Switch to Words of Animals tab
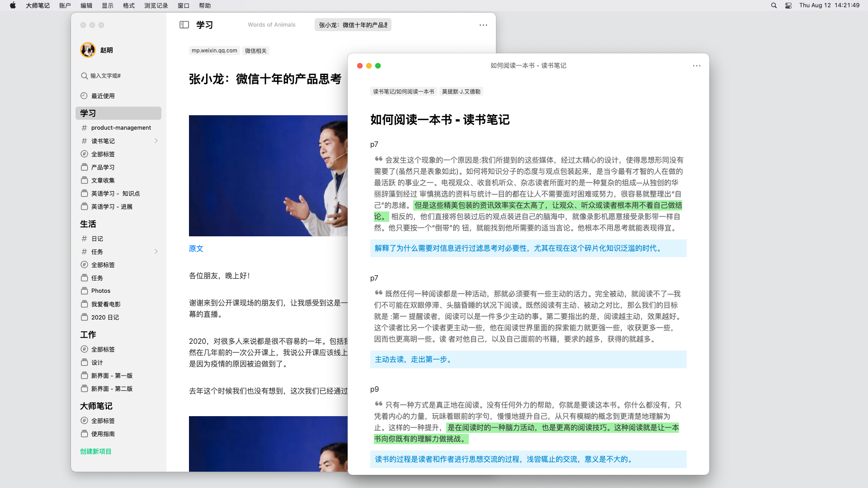The image size is (868, 488). tap(271, 25)
